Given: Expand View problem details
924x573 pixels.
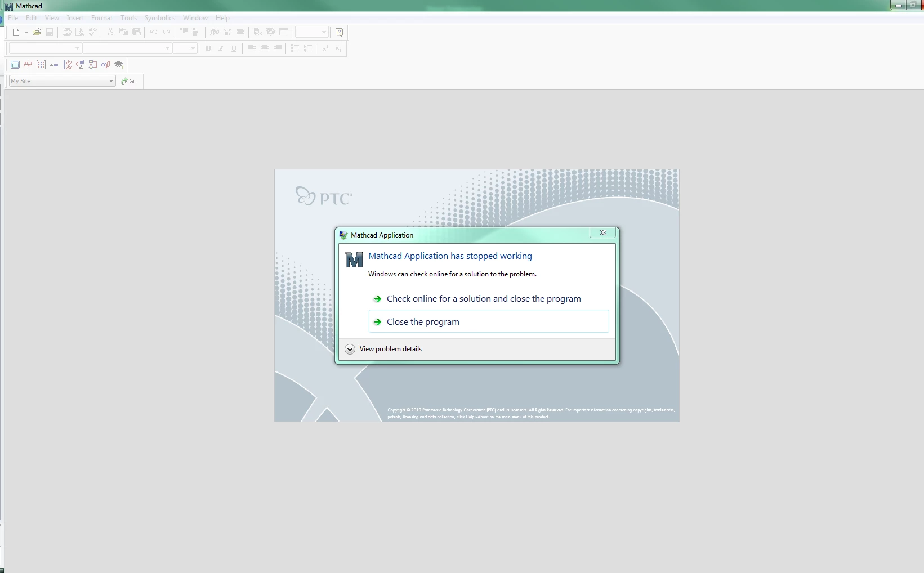Looking at the screenshot, I should 383,349.
